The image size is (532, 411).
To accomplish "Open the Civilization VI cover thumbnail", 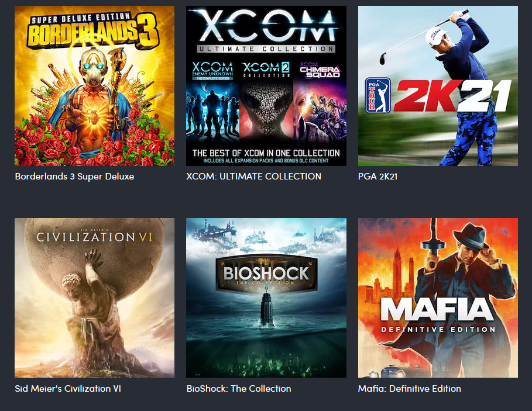I will coord(94,298).
